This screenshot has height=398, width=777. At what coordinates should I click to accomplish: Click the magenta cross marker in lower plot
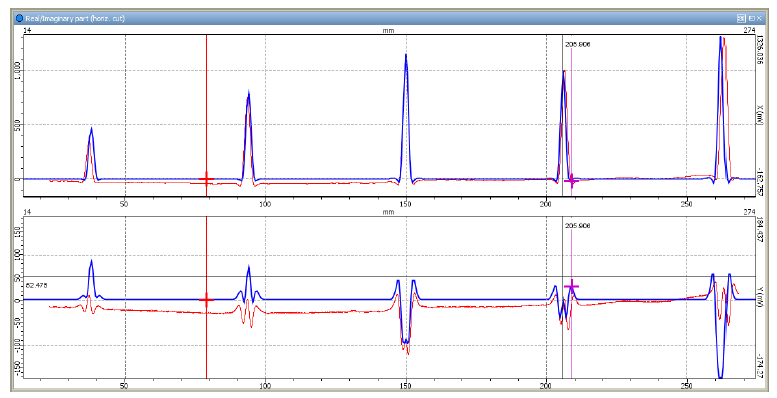[x=571, y=286]
